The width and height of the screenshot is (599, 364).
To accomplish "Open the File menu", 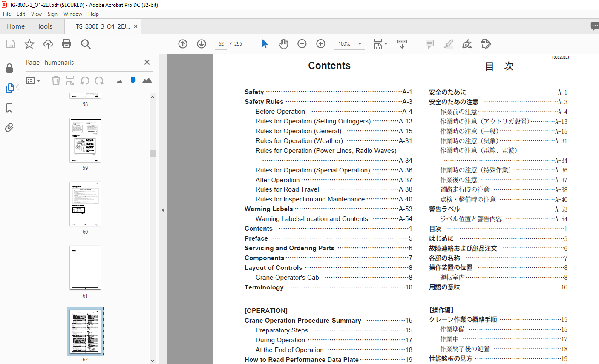I will 7,14.
